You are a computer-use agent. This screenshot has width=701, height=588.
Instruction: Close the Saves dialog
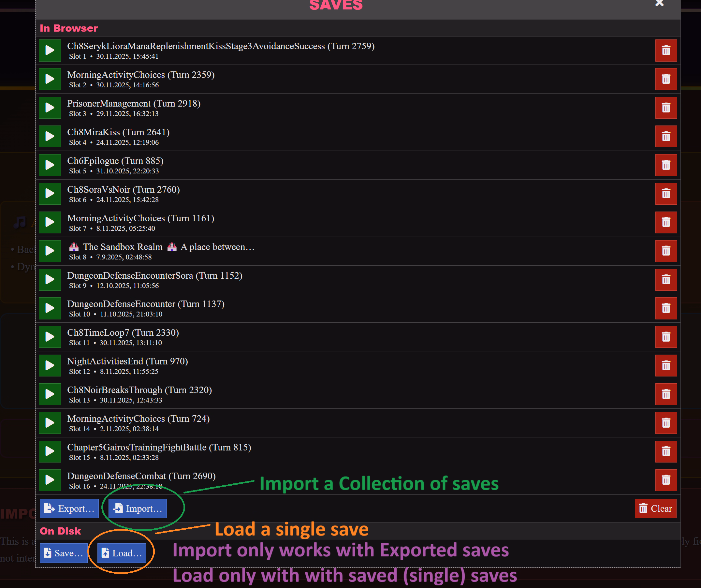click(x=659, y=3)
